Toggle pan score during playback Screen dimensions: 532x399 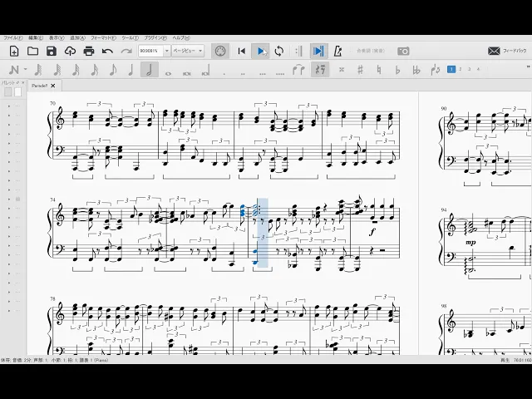[x=318, y=52]
